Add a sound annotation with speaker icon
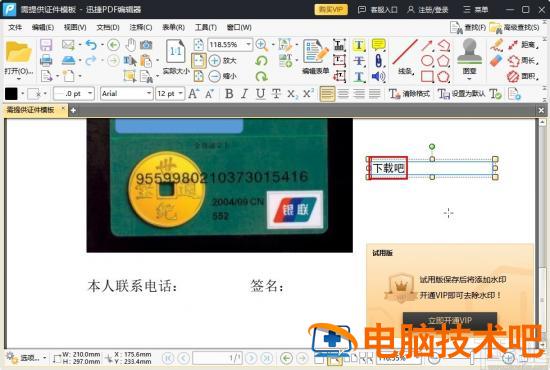 378,76
